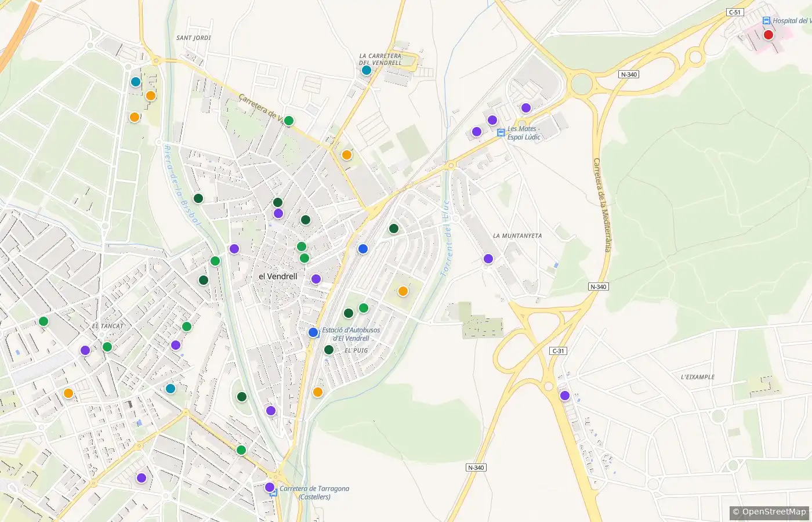Image resolution: width=812 pixels, height=522 pixels.
Task: Select the 'EL PUIG' label
Action: pyautogui.click(x=356, y=350)
